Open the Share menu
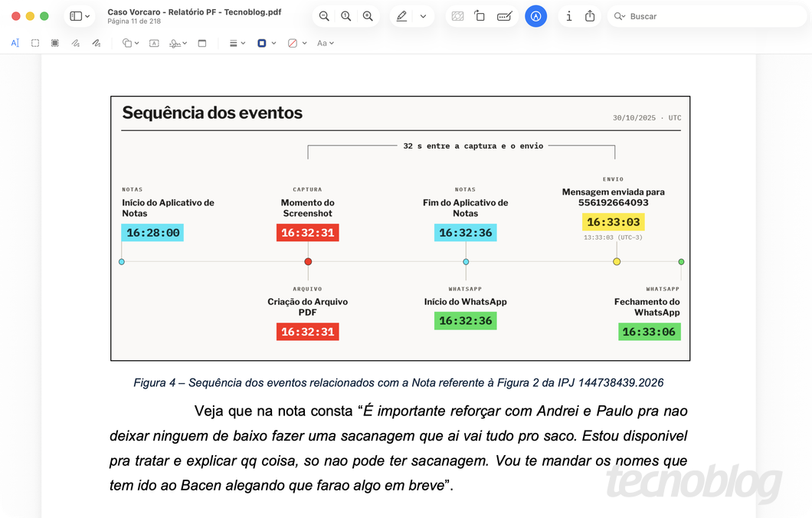The height and width of the screenshot is (518, 812). point(590,16)
